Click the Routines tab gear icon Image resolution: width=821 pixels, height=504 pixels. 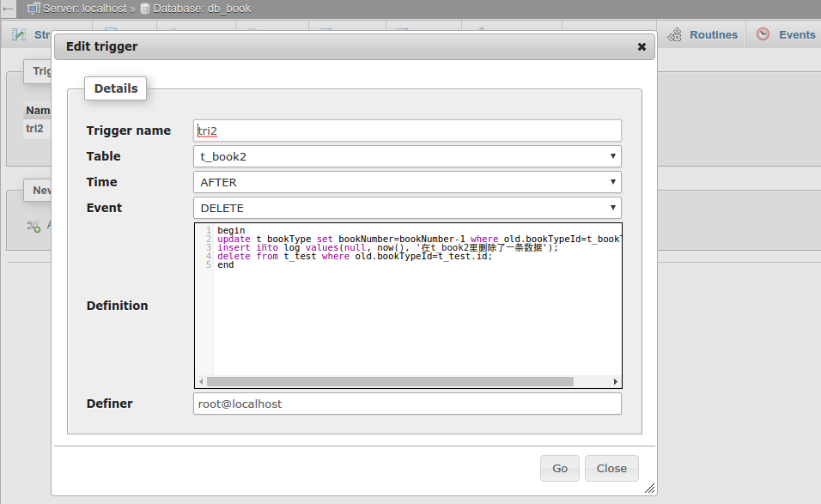click(674, 34)
